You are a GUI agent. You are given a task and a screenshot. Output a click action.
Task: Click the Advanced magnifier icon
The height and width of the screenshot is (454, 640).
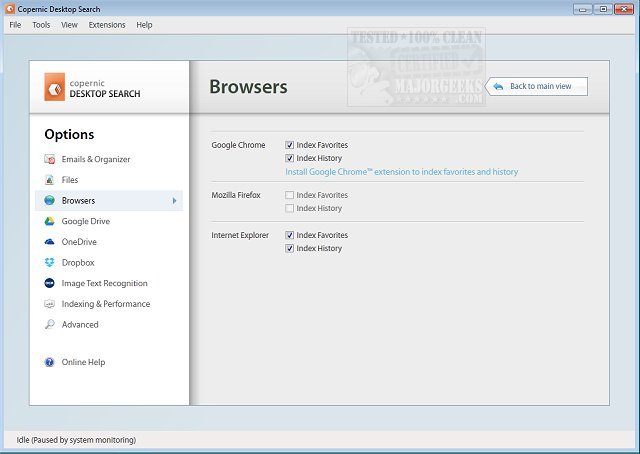49,325
